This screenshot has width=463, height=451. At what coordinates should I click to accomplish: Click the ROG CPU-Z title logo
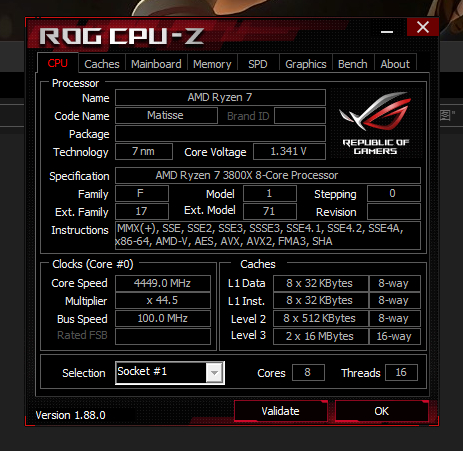(x=122, y=36)
